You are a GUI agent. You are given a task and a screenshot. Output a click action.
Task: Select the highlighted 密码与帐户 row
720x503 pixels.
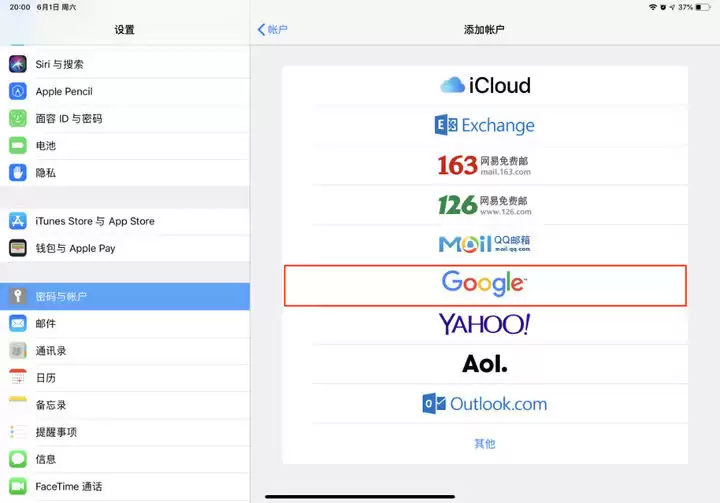tap(125, 296)
